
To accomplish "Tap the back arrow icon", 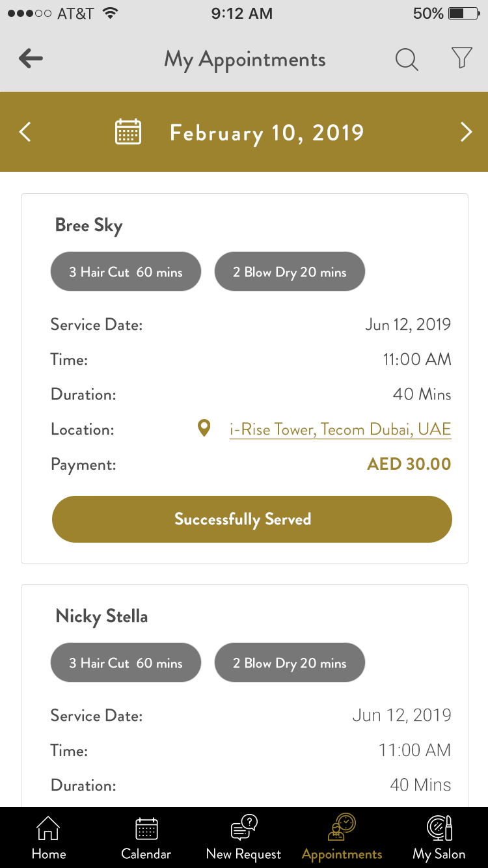I will [31, 59].
